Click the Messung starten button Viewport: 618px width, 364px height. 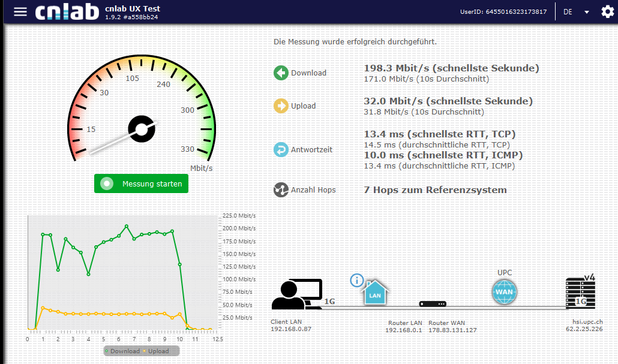point(141,183)
